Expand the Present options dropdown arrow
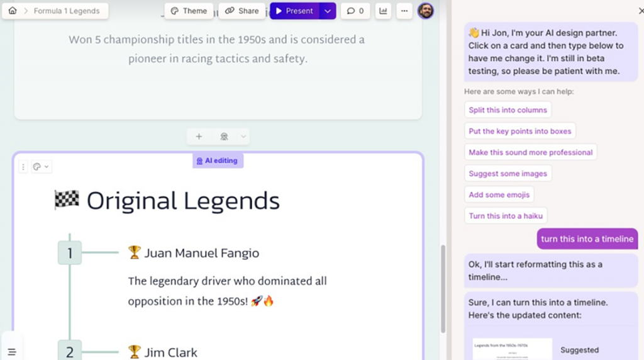Image resolution: width=644 pixels, height=360 pixels. click(x=327, y=11)
